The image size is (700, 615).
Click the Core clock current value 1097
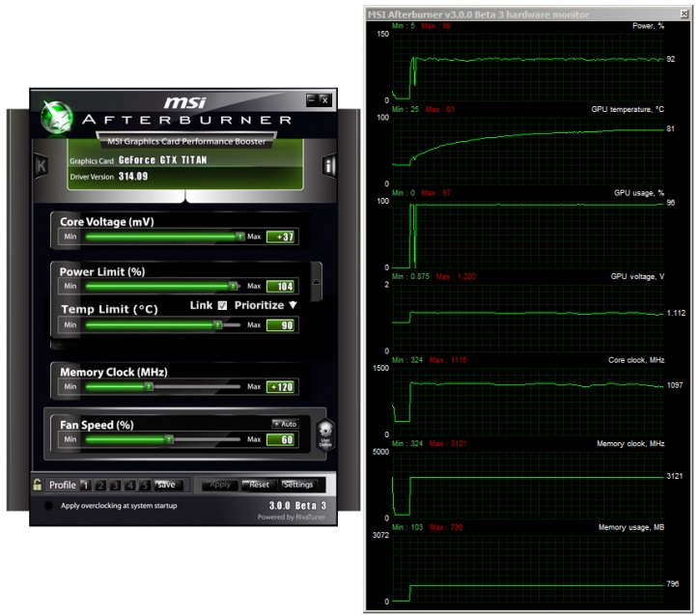pyautogui.click(x=675, y=385)
